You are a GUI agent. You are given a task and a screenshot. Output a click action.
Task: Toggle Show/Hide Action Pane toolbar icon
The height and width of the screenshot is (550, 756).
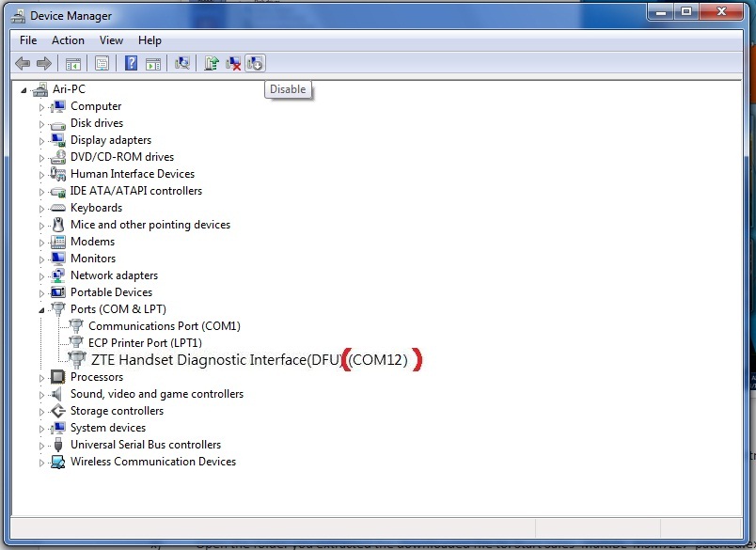tap(153, 63)
